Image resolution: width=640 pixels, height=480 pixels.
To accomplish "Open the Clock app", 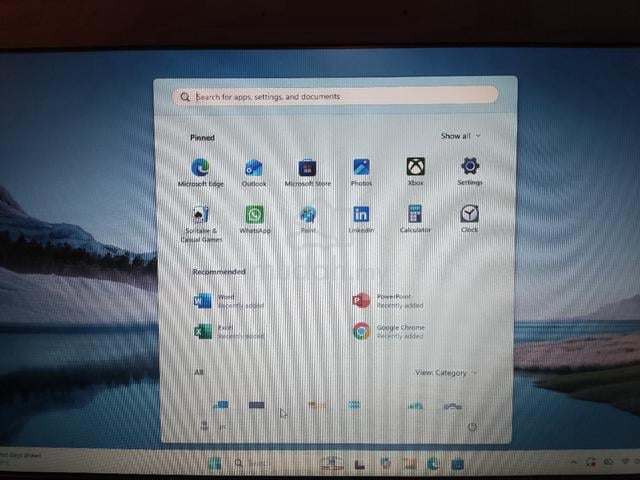I will (469, 218).
